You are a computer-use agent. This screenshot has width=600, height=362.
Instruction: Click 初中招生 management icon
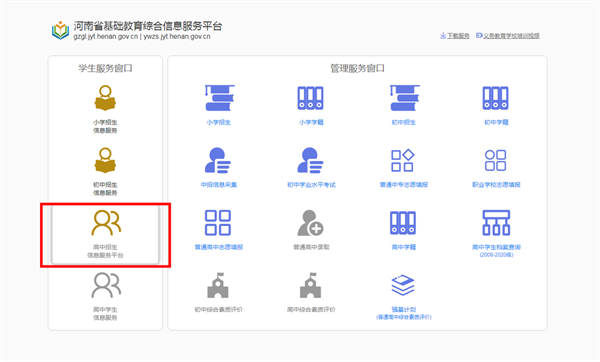click(404, 98)
